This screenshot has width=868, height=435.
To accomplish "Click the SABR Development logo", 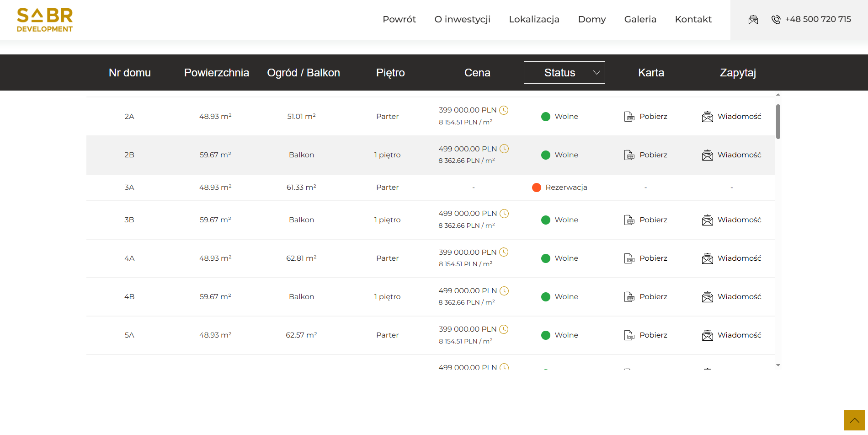I will point(45,20).
